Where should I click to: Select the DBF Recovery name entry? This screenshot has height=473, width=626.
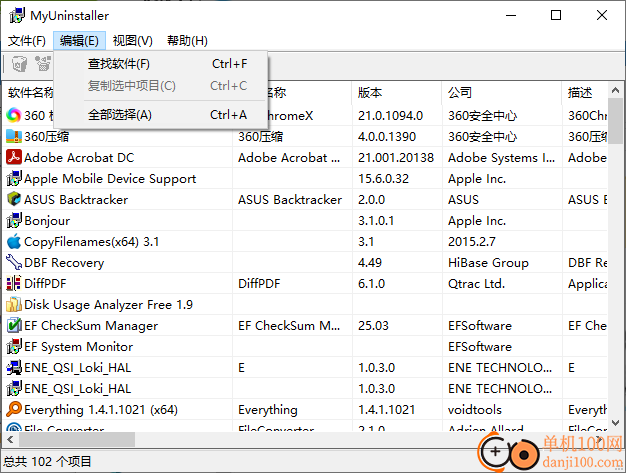64,263
